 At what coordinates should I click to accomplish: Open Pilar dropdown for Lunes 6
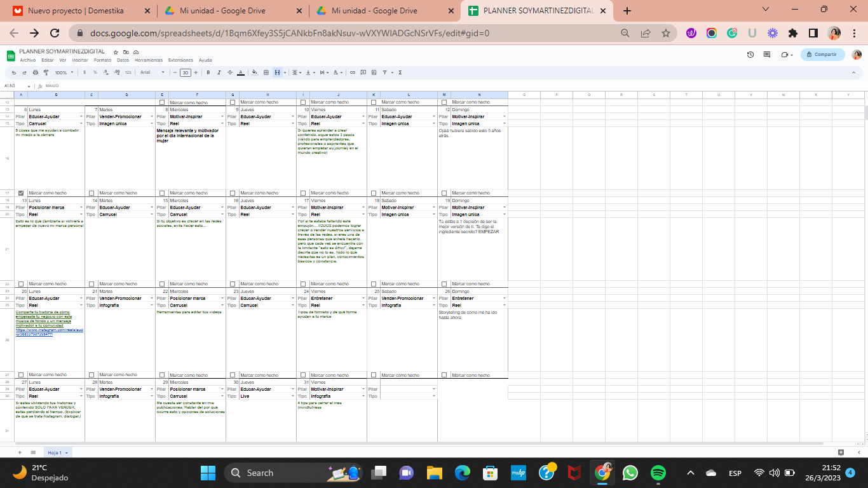81,117
